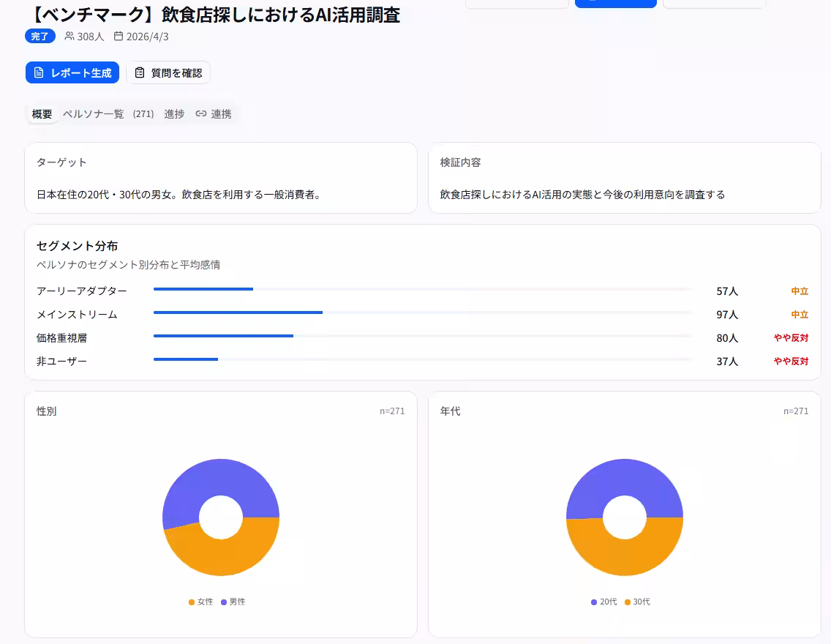This screenshot has width=831, height=644.
Task: Click the メインストリーム segment label
Action: (77, 314)
